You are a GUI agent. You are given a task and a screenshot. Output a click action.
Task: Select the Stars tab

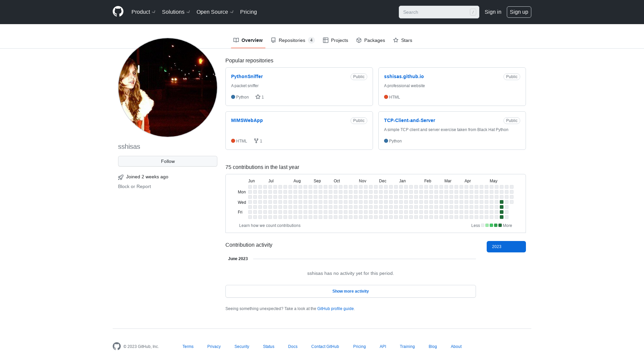tap(403, 40)
